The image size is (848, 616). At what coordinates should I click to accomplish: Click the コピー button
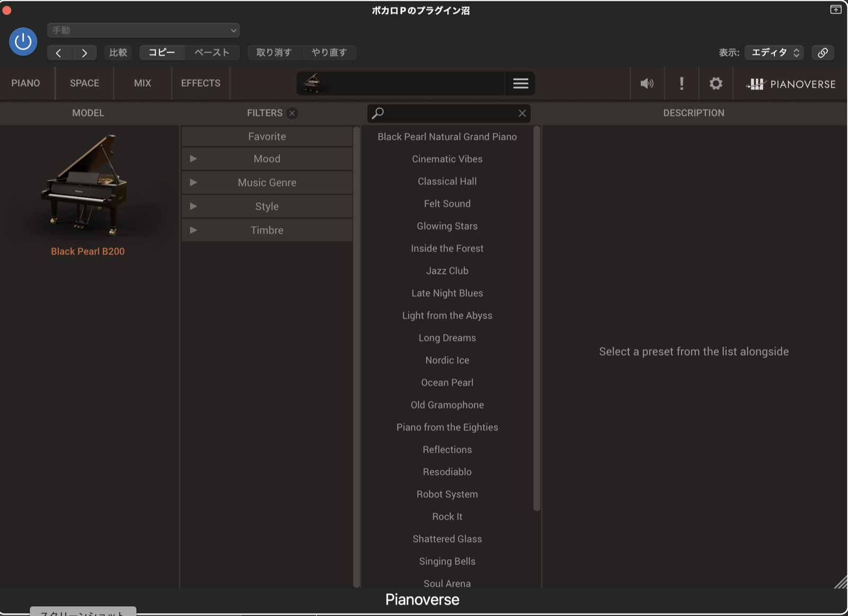click(162, 52)
